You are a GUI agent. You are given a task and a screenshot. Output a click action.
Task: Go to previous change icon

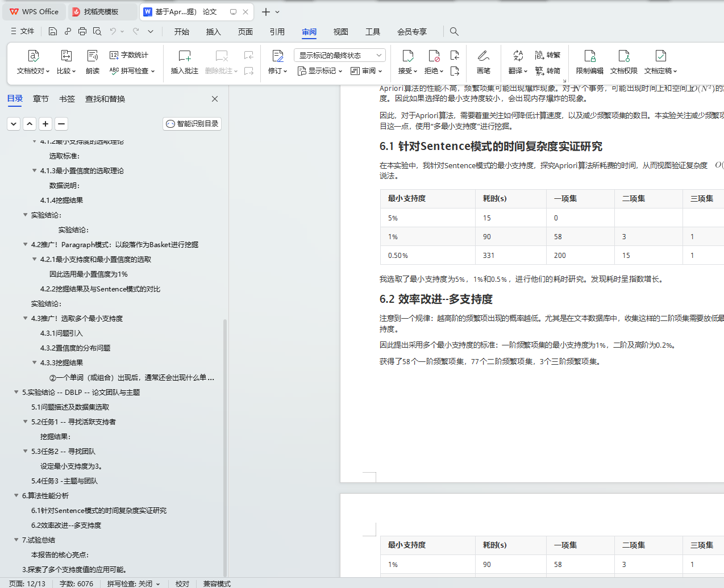(455, 55)
